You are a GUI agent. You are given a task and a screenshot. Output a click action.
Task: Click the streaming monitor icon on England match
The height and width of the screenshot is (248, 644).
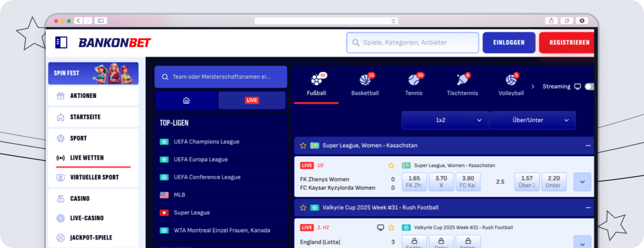(x=381, y=228)
